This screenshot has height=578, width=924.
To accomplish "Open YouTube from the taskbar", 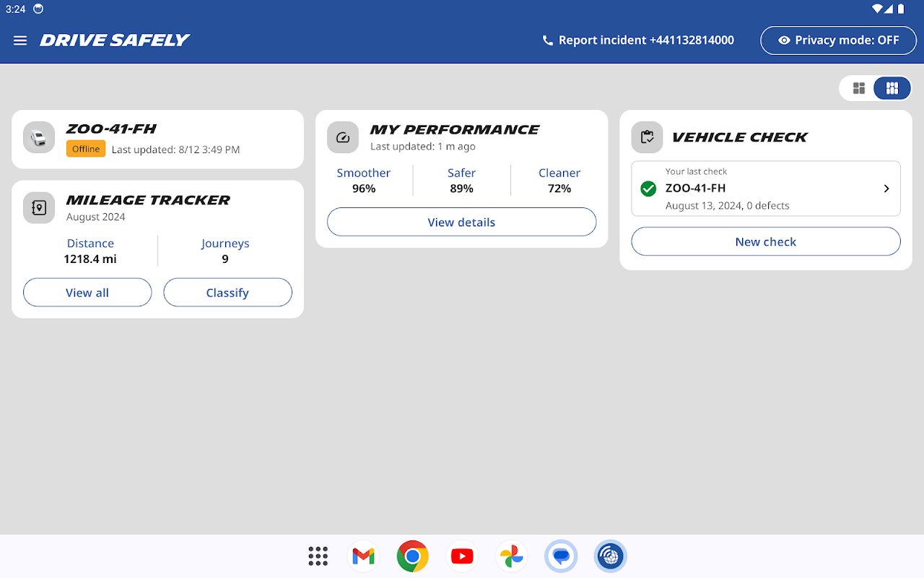I will point(462,556).
